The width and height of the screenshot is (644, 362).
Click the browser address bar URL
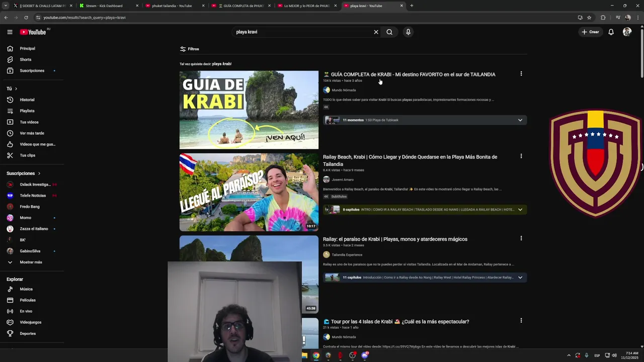[85, 18]
